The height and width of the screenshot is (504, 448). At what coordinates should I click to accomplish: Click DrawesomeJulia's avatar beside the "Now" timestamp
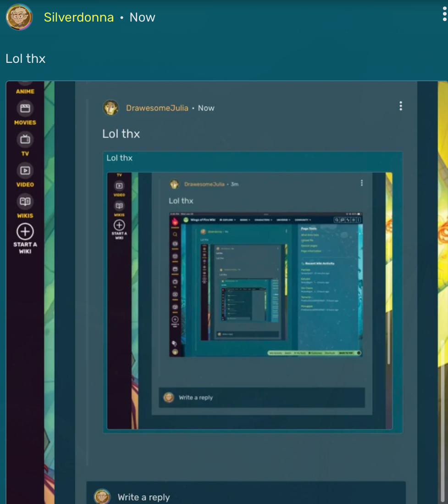click(111, 108)
